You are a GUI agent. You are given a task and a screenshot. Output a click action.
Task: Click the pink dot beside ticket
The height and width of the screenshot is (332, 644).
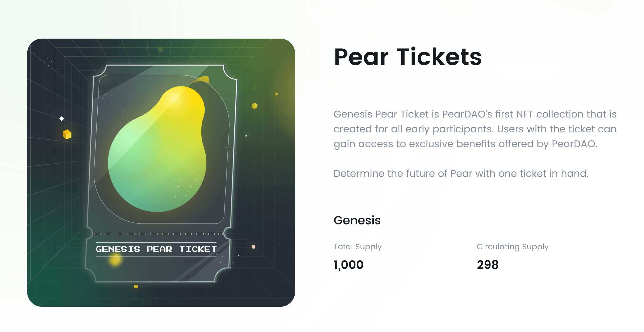253,247
